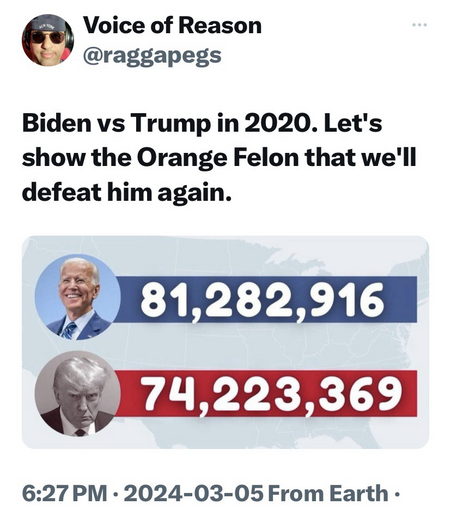
Task: Select the blue 81,282,916 vote bar
Action: 265,299
